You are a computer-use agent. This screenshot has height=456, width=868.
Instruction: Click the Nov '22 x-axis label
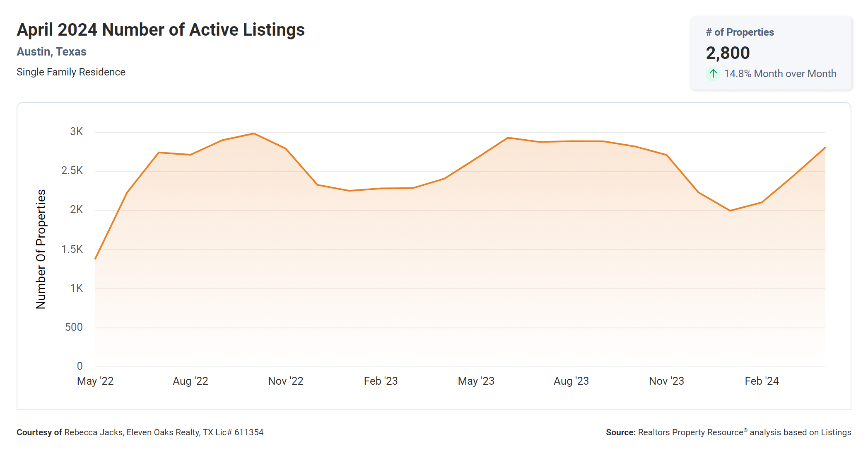286,381
